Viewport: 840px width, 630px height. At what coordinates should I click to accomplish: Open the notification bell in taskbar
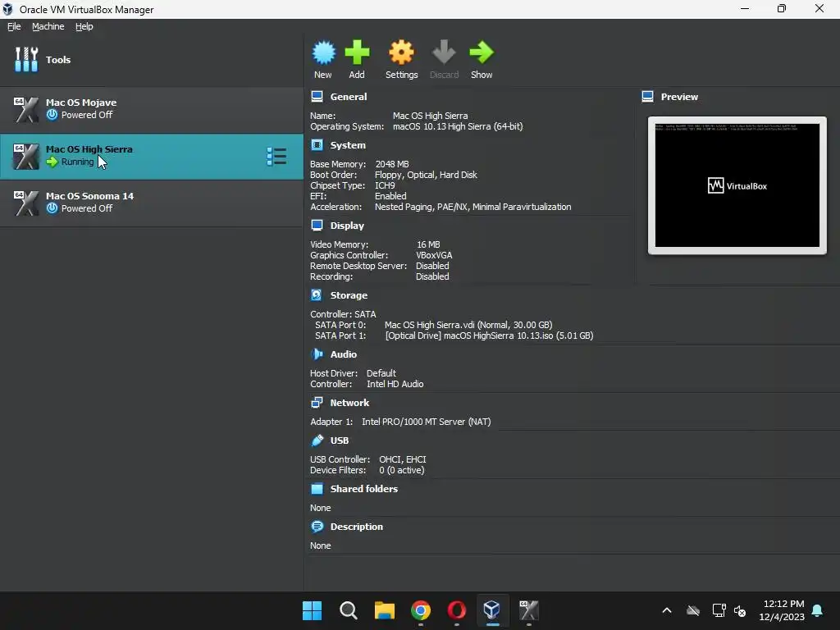click(x=818, y=610)
